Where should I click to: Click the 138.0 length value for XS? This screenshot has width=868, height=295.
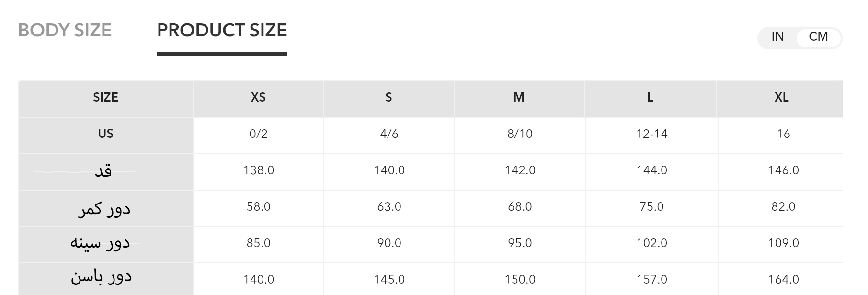[x=259, y=170]
